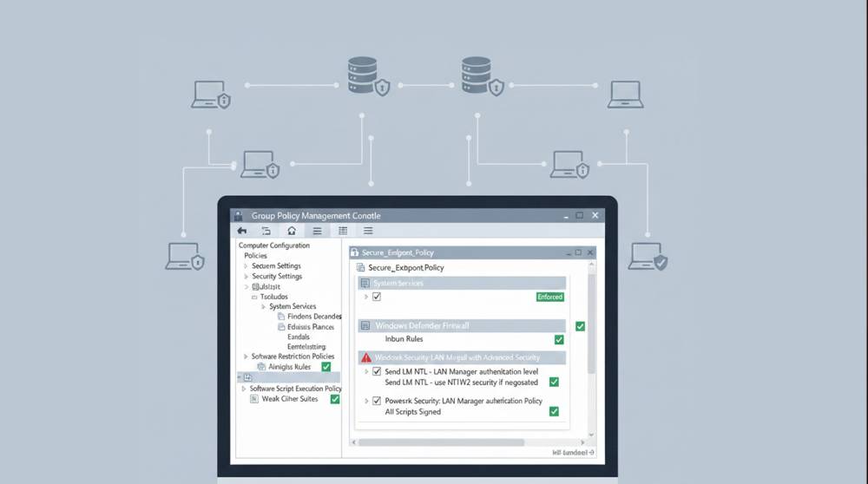The width and height of the screenshot is (868, 484).
Task: Click the lock icon in Group Policy title bar
Action: pos(238,216)
